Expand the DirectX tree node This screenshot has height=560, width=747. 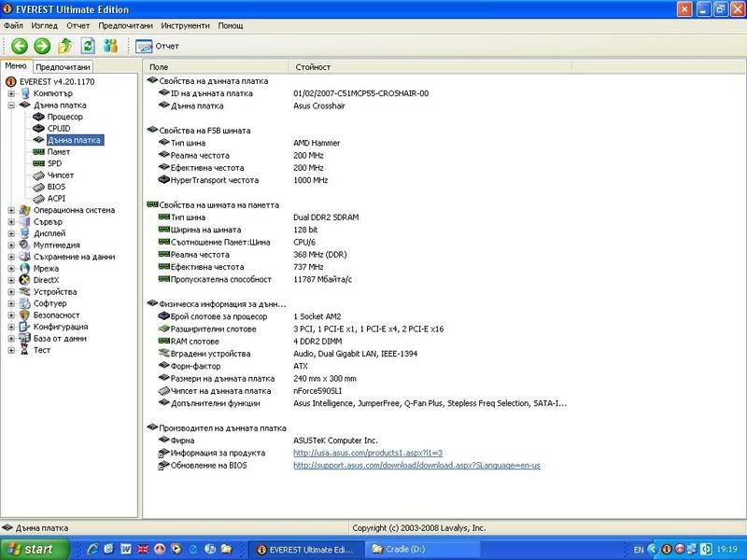coord(11,280)
